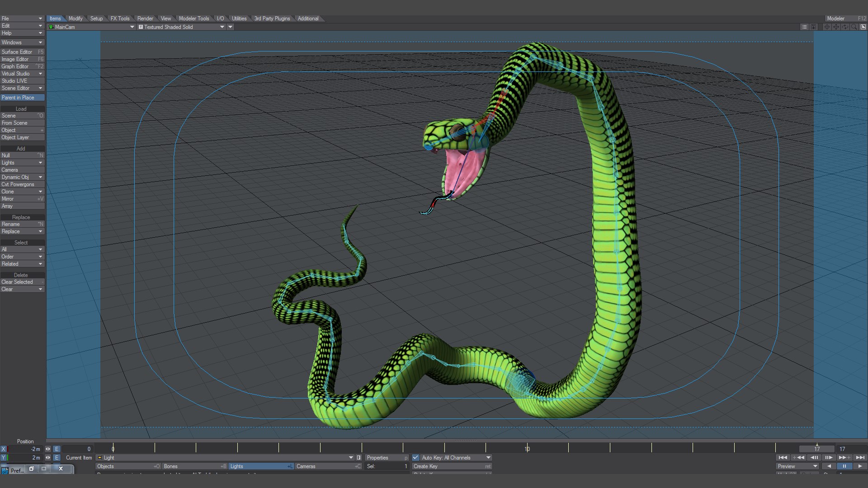
Task: Jump to last frame in transport controls
Action: [x=860, y=458]
